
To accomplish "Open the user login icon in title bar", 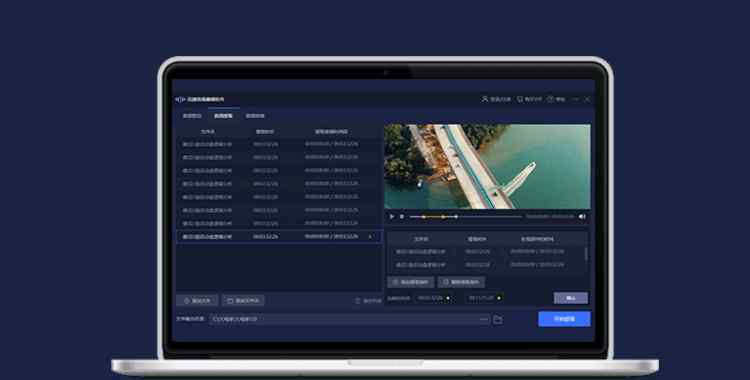I will 485,99.
